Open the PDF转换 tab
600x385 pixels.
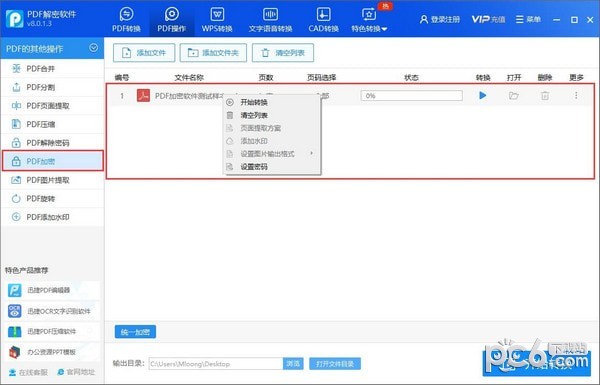pyautogui.click(x=126, y=20)
